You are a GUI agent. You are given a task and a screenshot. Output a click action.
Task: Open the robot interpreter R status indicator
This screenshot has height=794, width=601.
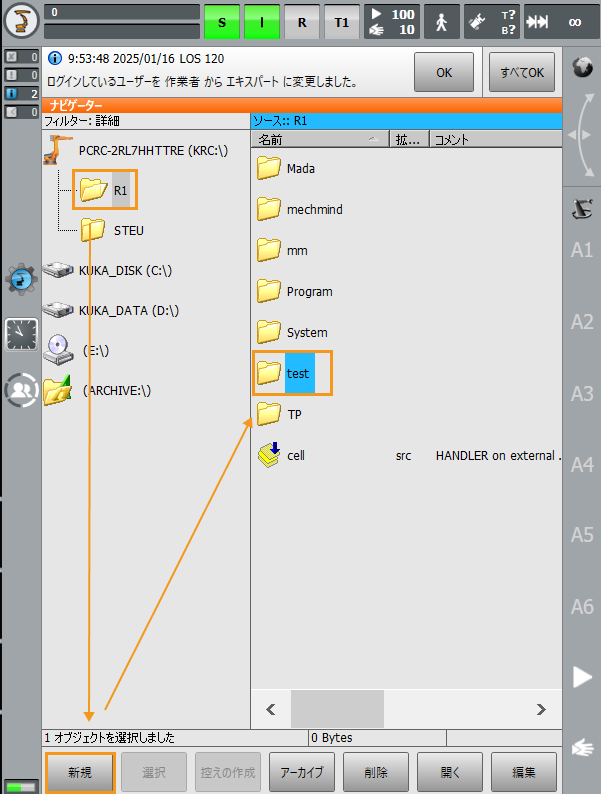(x=302, y=22)
